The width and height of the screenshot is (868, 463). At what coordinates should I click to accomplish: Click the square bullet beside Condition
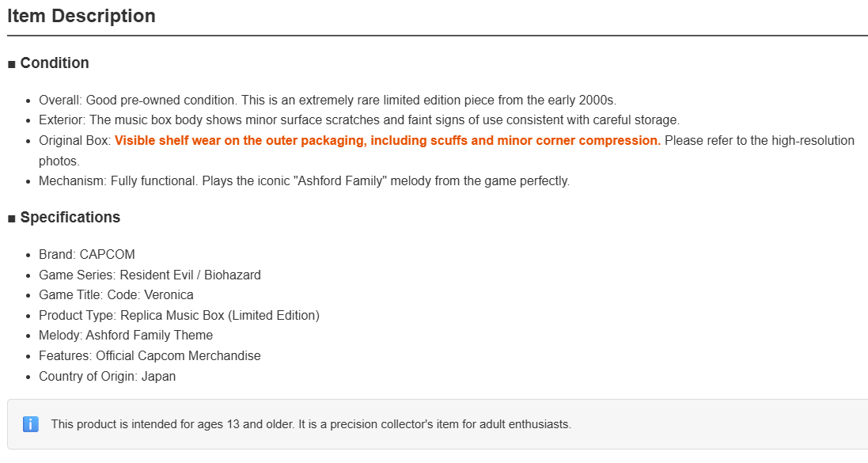click(x=12, y=64)
